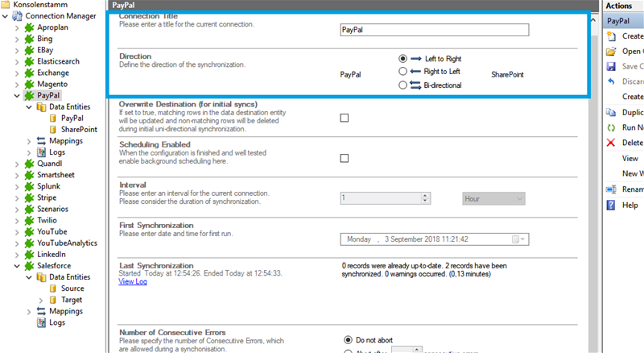644x353 pixels.
Task: Tick the Scheduling Enabled checkbox
Action: coord(345,158)
